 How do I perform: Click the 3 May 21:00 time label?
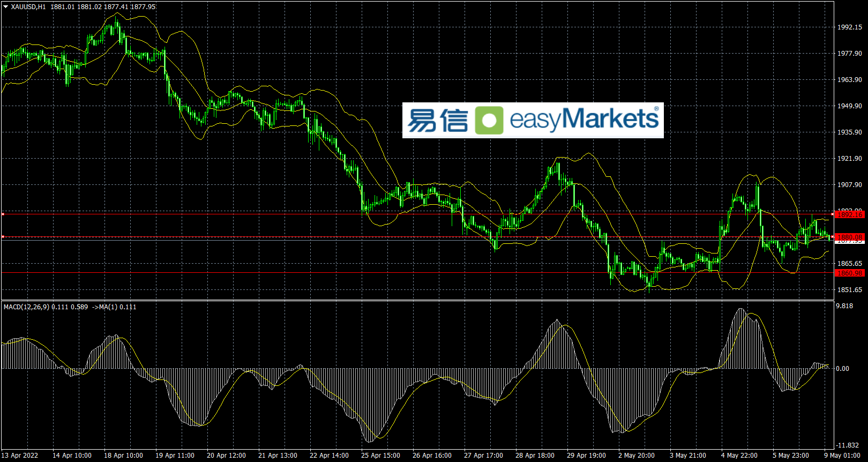[x=688, y=456]
